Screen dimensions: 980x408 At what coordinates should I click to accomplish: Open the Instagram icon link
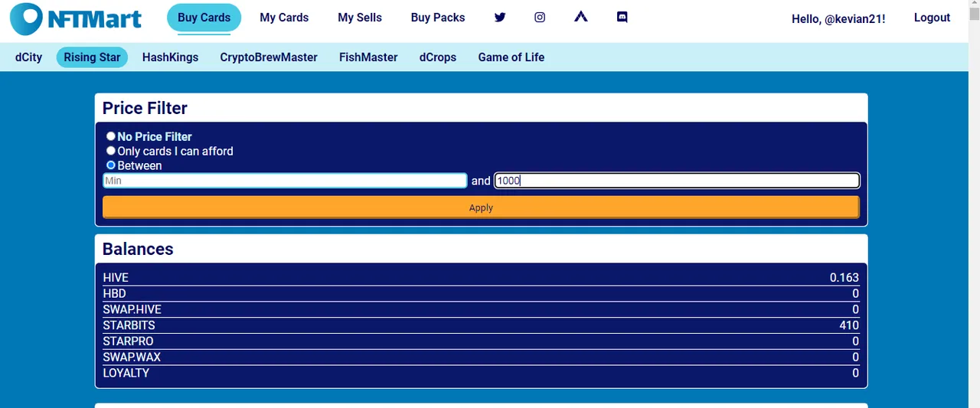540,18
